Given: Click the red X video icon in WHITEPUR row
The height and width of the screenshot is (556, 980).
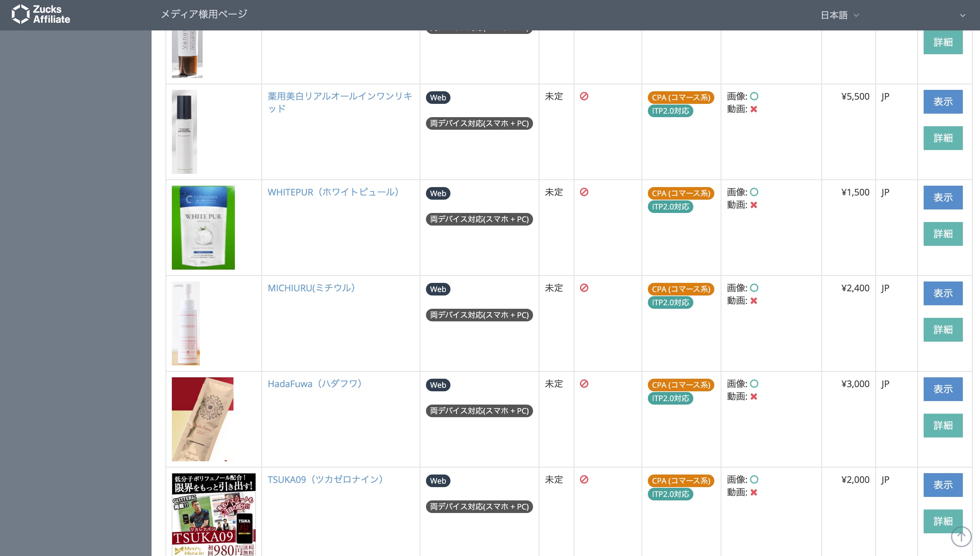Looking at the screenshot, I should [754, 206].
